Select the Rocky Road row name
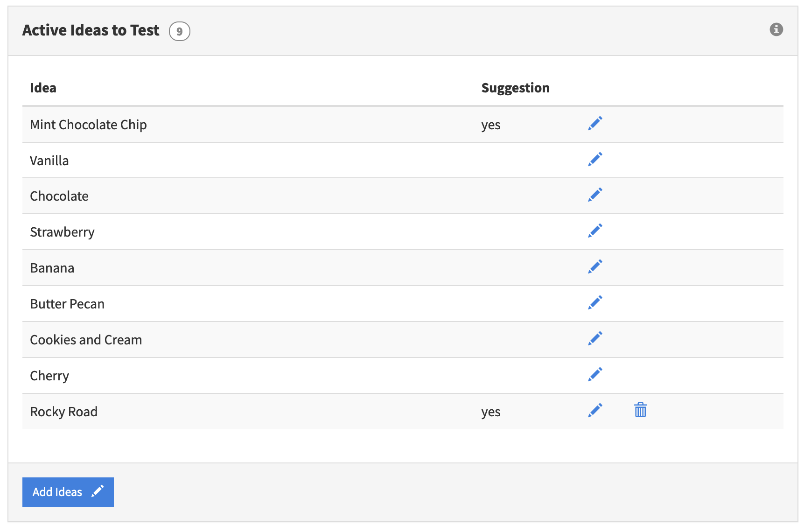The width and height of the screenshot is (811, 532). (x=63, y=412)
